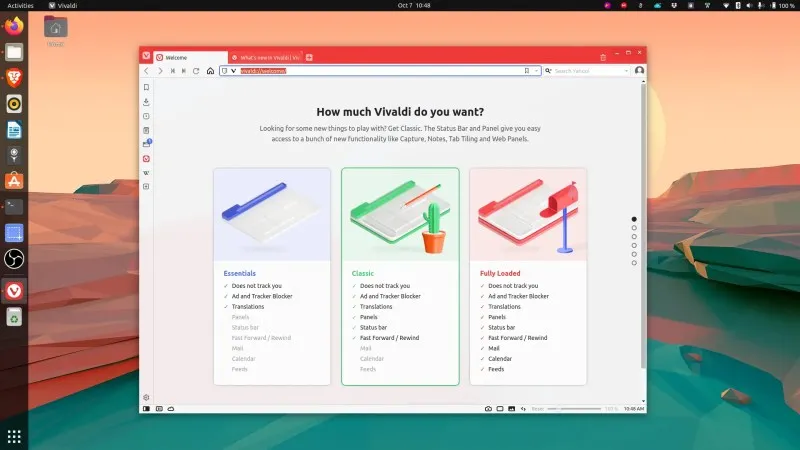Add a new web panel
This screenshot has height=450, width=800.
pyautogui.click(x=146, y=187)
